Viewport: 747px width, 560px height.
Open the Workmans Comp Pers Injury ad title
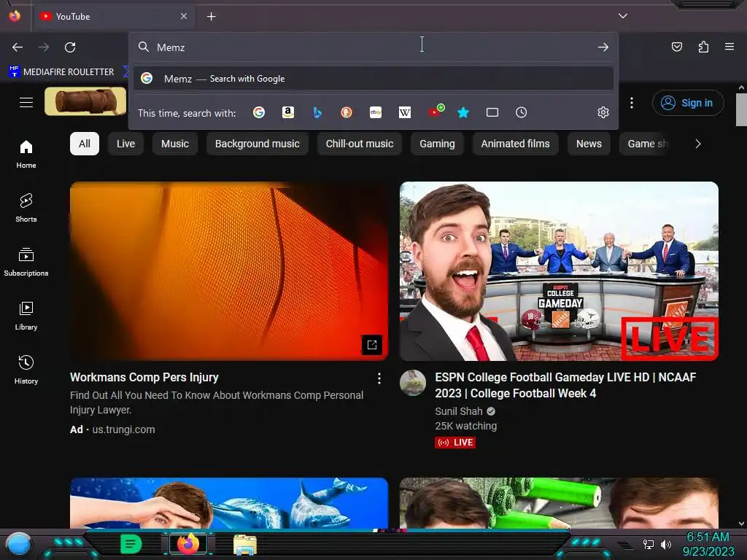[144, 377]
